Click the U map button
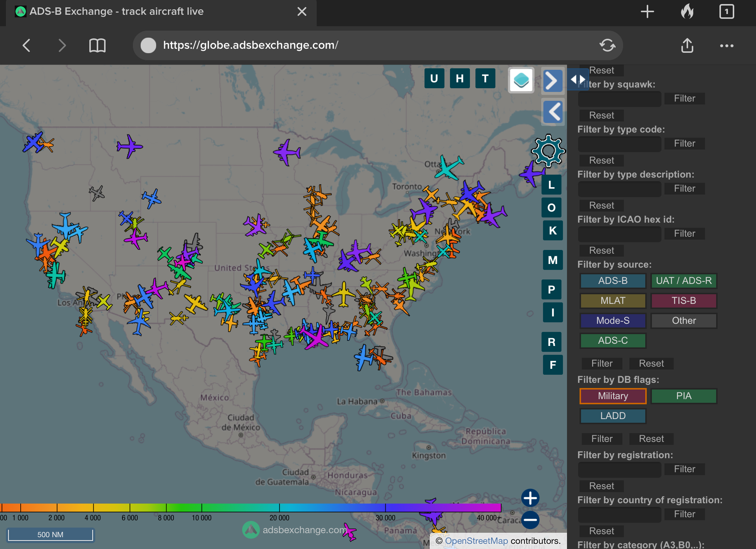 point(434,78)
